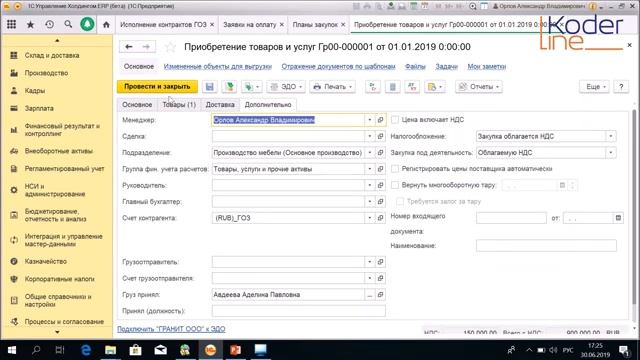Open Измененные объекты для выгрузки link
The height and width of the screenshot is (360, 640).
(218, 67)
